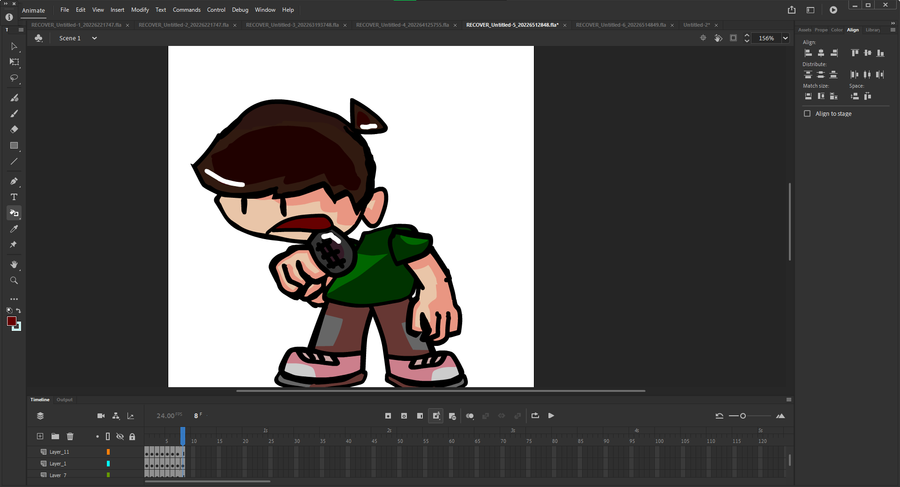Image resolution: width=900 pixels, height=487 pixels.
Task: Click the New Folder icon in timeline
Action: (x=55, y=436)
